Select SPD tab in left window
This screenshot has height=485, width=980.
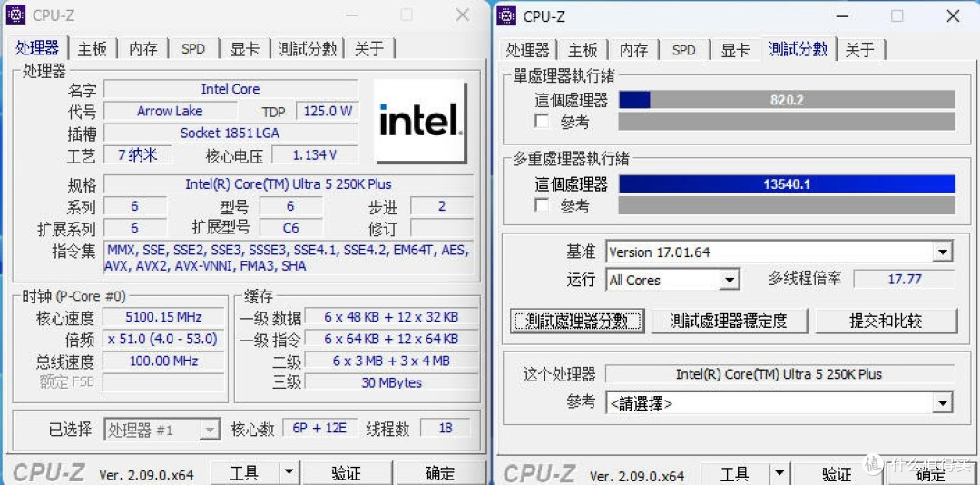(x=193, y=49)
